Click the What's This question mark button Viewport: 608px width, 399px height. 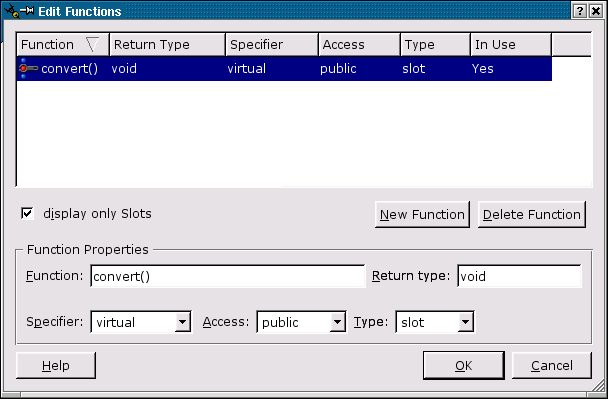coord(579,11)
